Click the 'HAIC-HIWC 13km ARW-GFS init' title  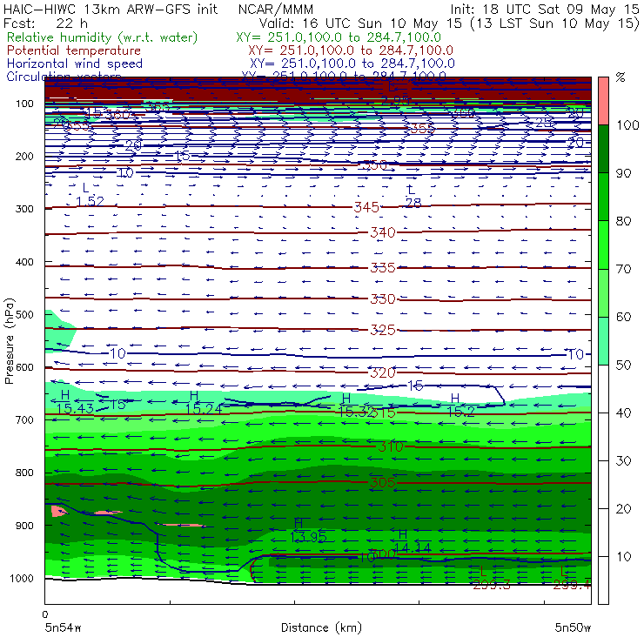(x=111, y=9)
